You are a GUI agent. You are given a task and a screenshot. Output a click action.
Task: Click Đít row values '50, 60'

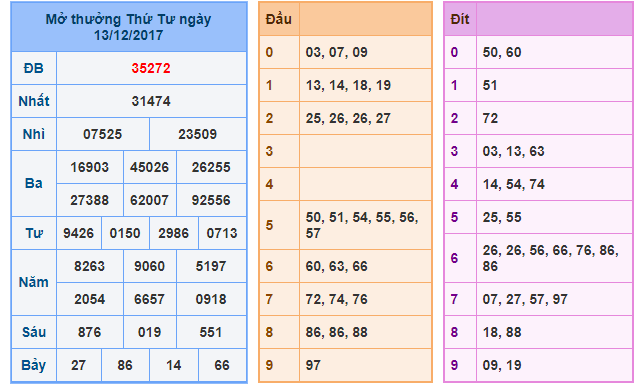[x=502, y=52]
